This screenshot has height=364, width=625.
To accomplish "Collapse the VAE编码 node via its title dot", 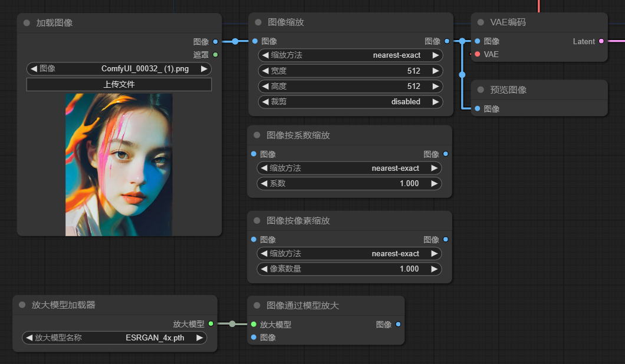I will (x=481, y=22).
